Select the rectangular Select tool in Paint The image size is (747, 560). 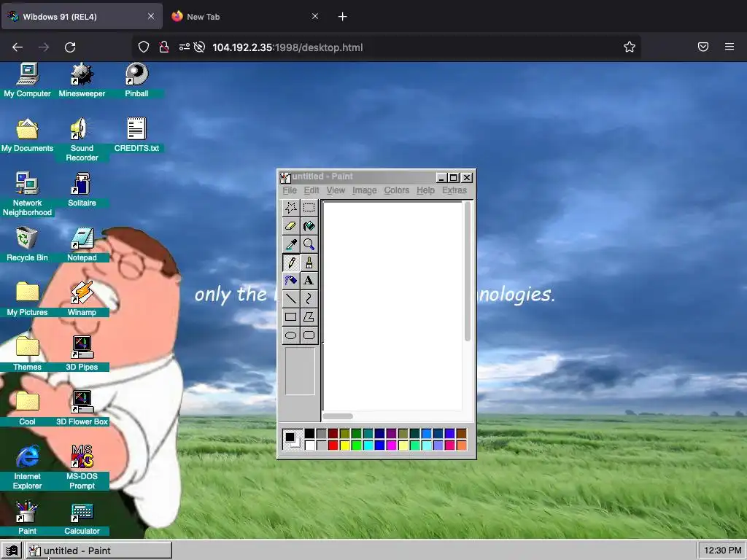click(x=309, y=208)
